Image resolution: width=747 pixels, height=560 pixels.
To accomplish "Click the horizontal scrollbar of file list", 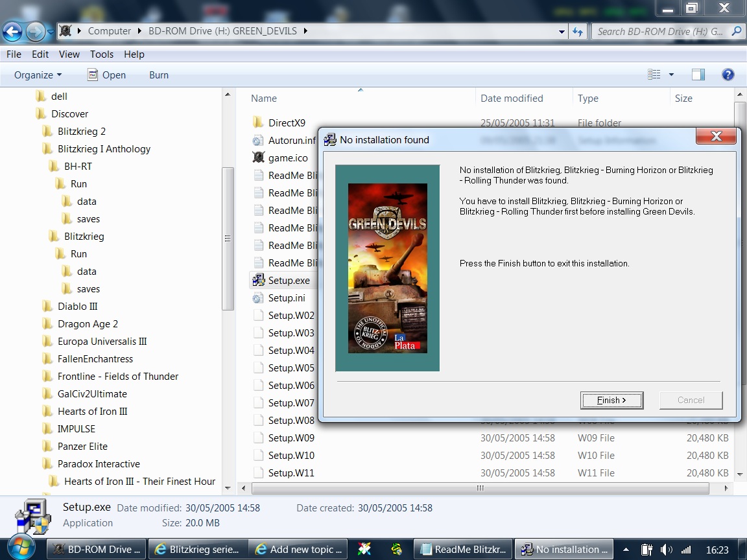I will click(480, 488).
